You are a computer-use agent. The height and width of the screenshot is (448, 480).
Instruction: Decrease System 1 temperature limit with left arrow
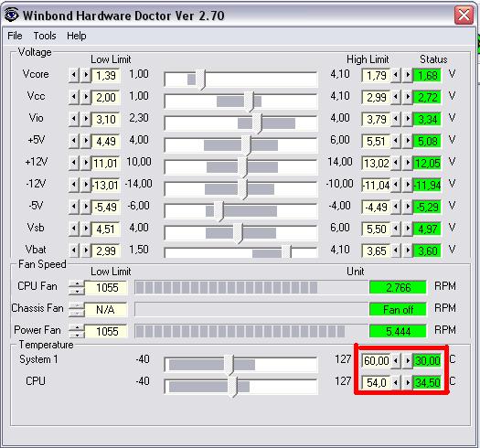click(396, 361)
